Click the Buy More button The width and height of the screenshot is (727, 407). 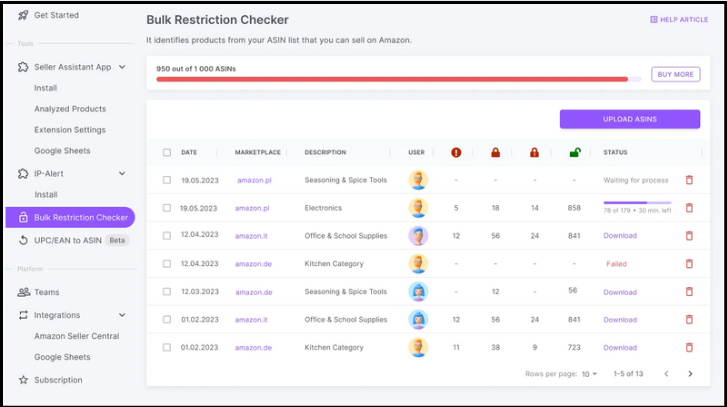pos(676,74)
